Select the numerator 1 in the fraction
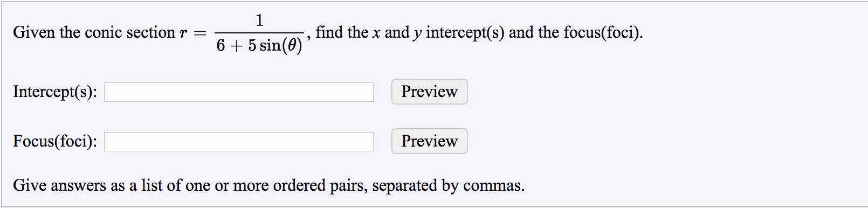 click(x=259, y=20)
